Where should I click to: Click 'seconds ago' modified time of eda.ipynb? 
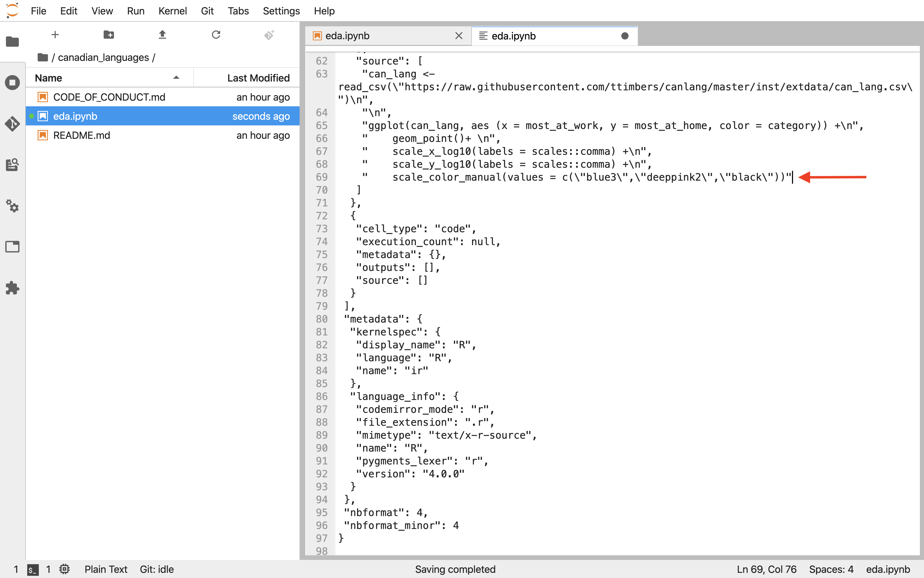click(261, 116)
